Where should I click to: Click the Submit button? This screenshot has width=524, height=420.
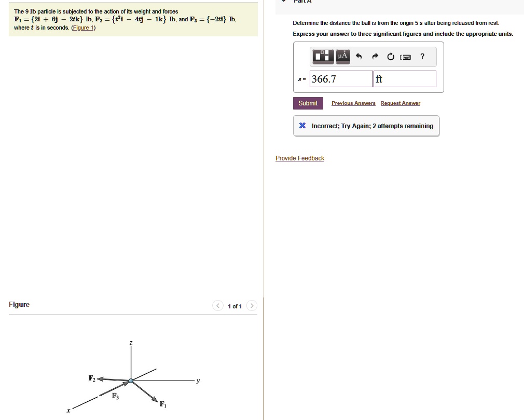tap(308, 103)
